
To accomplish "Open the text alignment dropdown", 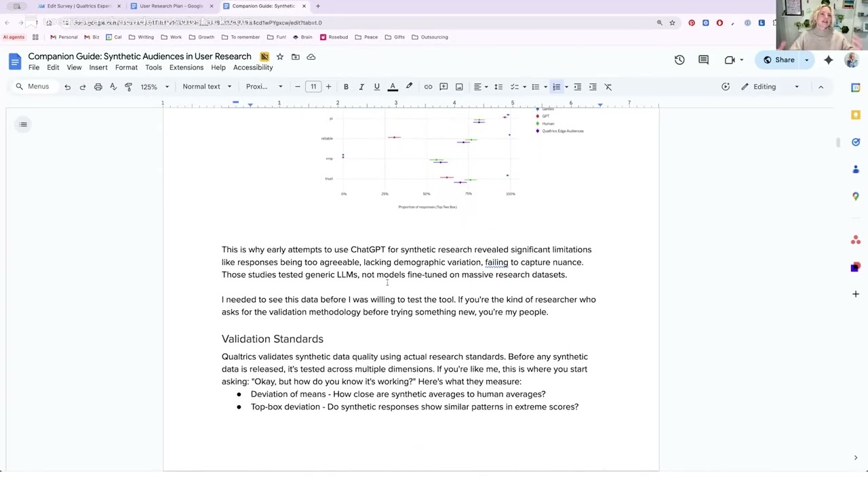I will click(x=480, y=87).
